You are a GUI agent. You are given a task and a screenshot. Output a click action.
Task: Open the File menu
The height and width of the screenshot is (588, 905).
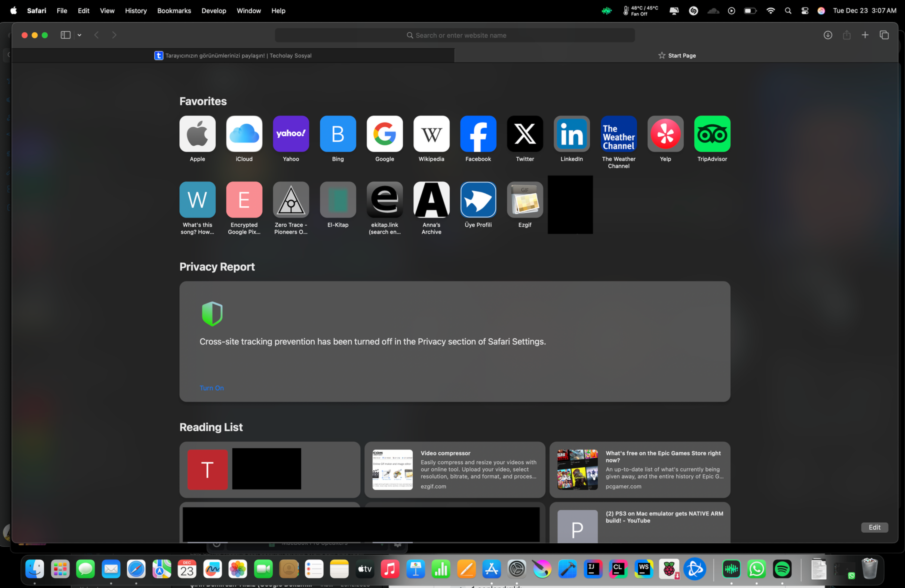click(x=62, y=11)
